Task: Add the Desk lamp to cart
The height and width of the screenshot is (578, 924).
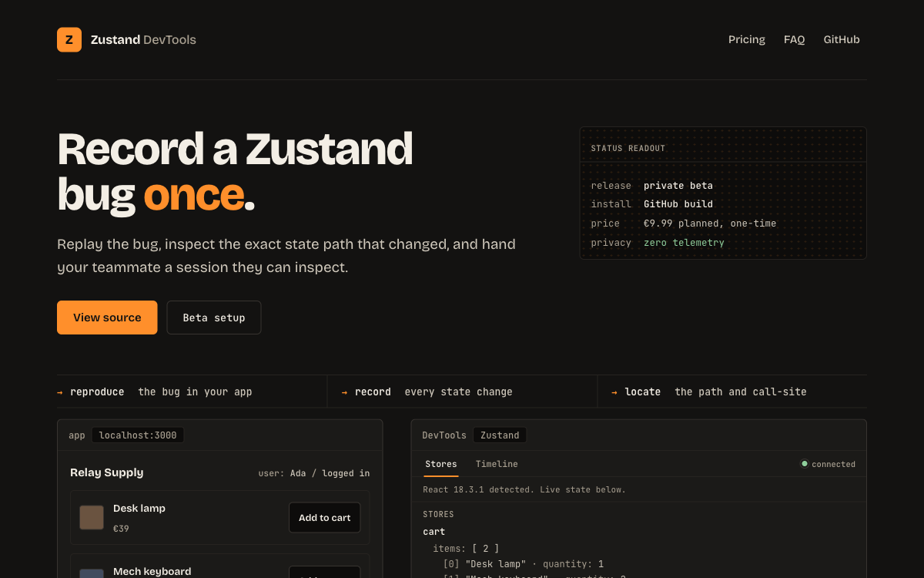Action: (324, 518)
